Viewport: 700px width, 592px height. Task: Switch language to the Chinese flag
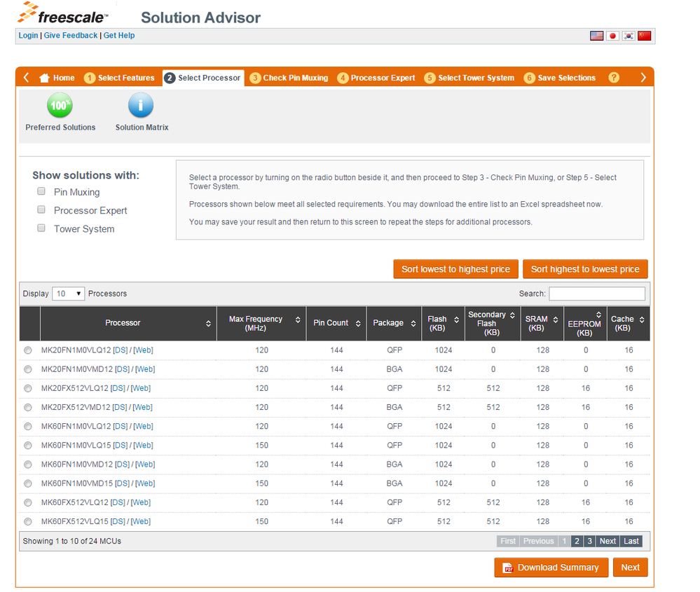(x=644, y=36)
